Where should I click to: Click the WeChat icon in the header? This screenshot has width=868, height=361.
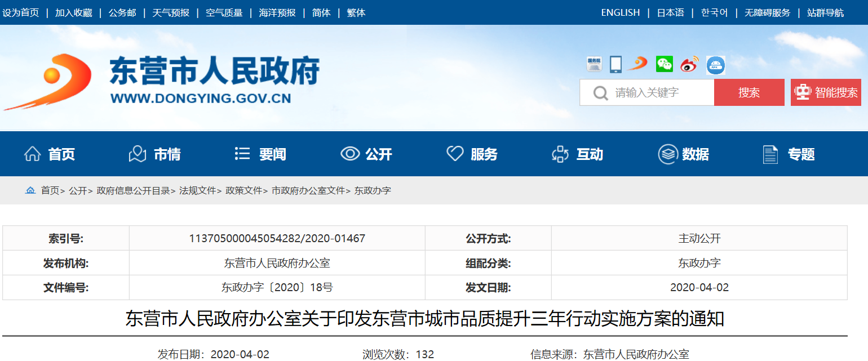[665, 64]
